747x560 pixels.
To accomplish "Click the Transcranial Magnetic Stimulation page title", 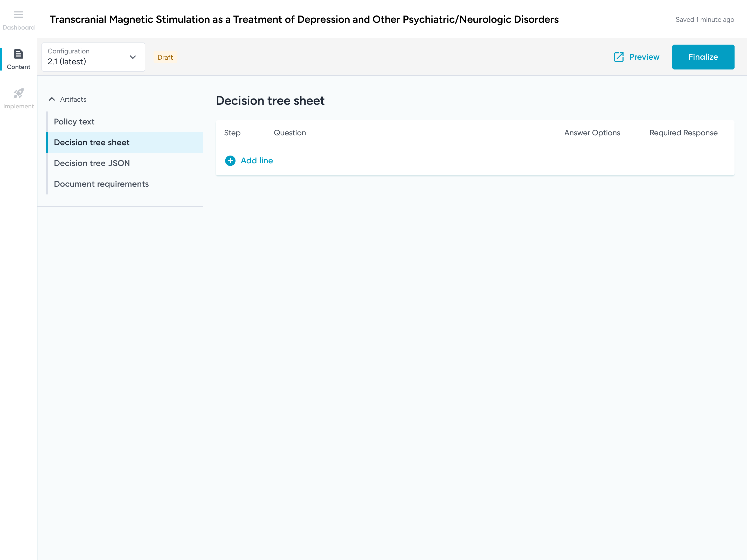I will pos(304,20).
